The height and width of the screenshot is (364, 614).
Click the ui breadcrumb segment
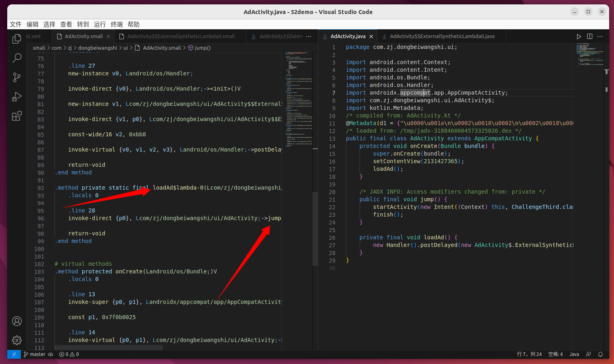(126, 48)
